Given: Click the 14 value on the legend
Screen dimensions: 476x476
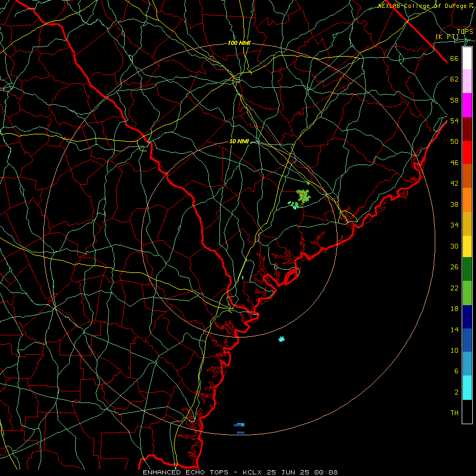Looking at the screenshot, I should [x=454, y=329].
